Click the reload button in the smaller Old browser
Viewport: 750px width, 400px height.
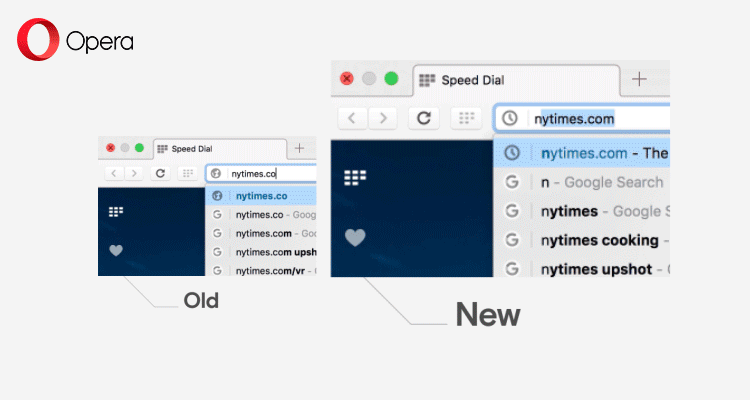pyautogui.click(x=160, y=173)
